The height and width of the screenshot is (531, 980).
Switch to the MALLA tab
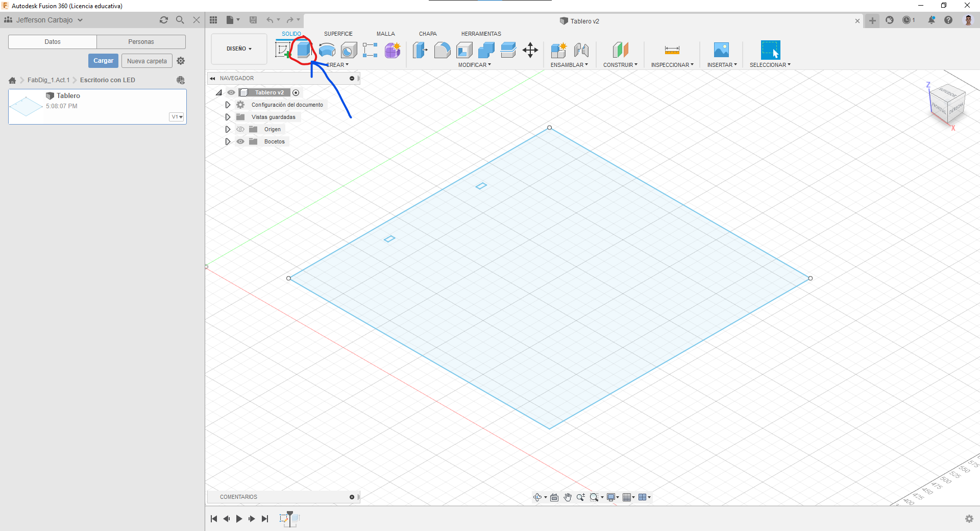click(x=386, y=34)
